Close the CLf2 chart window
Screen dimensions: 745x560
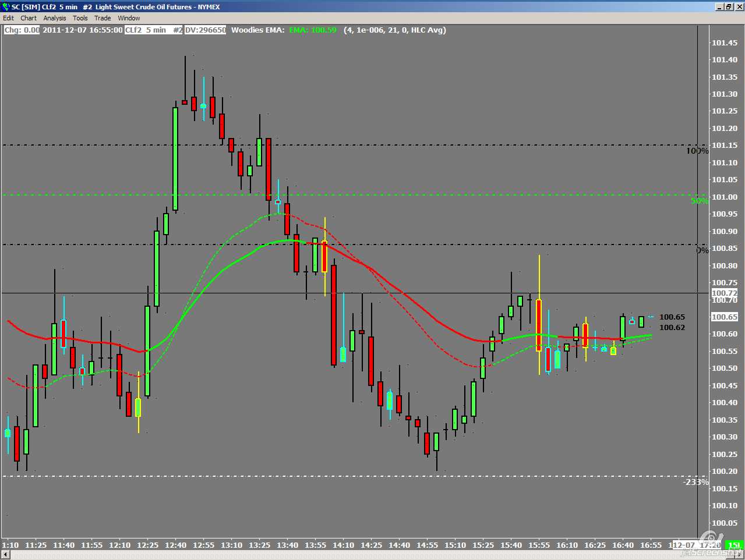pos(739,7)
